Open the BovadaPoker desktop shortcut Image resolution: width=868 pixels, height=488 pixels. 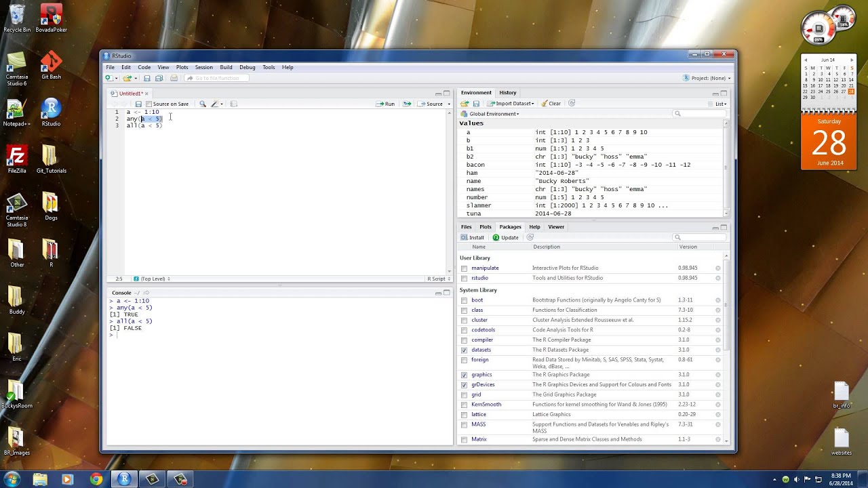point(51,18)
